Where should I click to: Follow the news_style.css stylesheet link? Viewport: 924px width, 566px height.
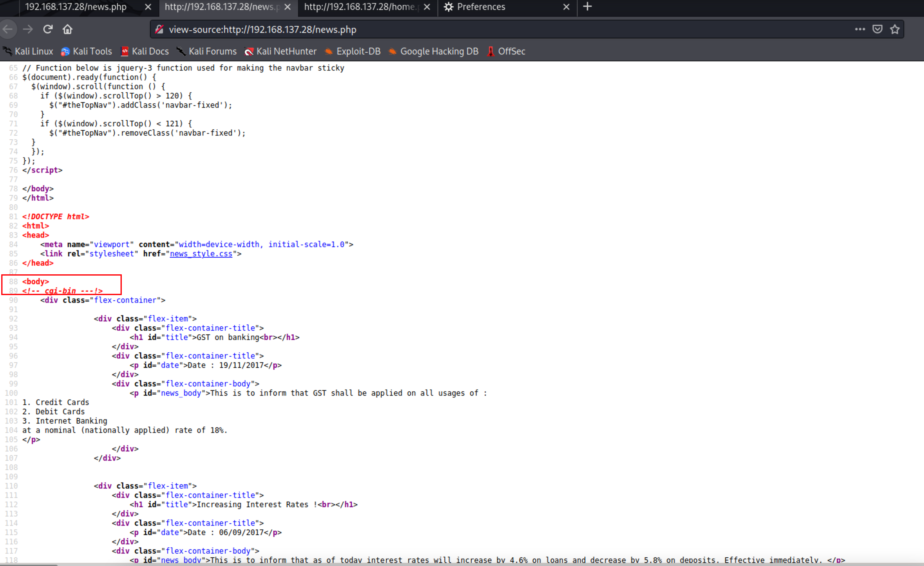pyautogui.click(x=201, y=254)
